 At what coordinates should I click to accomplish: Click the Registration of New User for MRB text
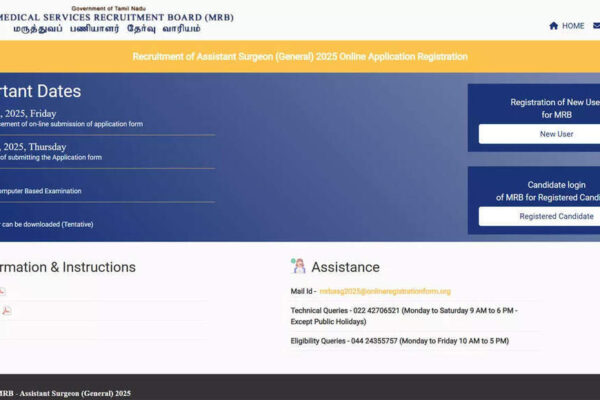click(555, 108)
